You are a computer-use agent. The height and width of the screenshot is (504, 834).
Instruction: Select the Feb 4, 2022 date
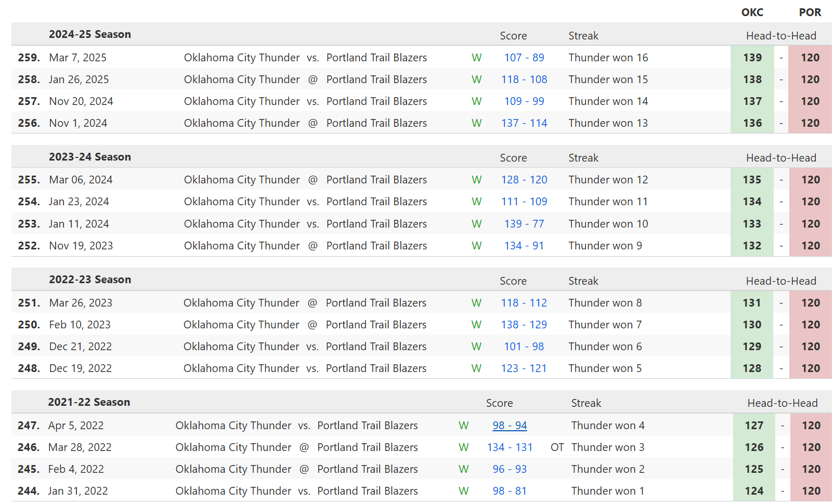pyautogui.click(x=76, y=469)
